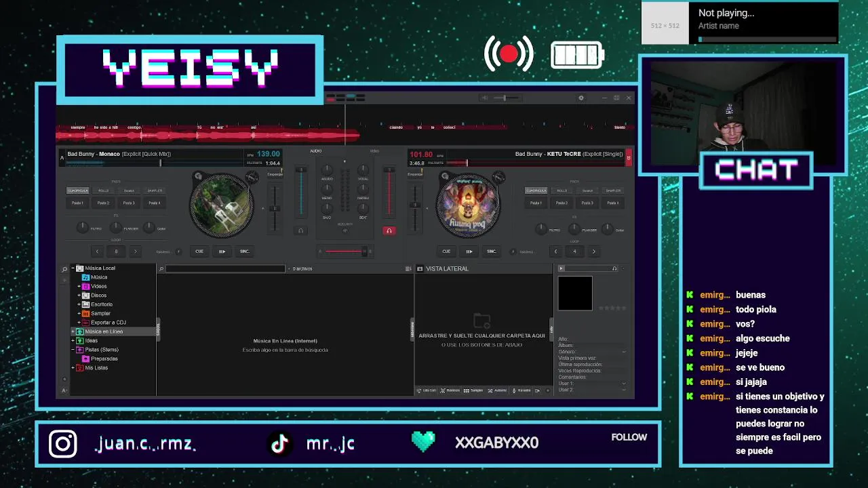Open Remixes in sideview bottom bar

point(450,390)
